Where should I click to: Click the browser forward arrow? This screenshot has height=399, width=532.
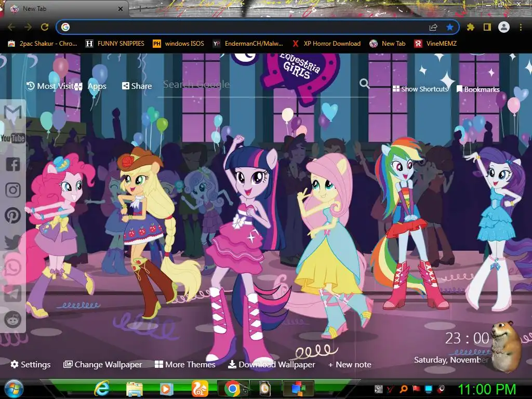[x=28, y=27]
